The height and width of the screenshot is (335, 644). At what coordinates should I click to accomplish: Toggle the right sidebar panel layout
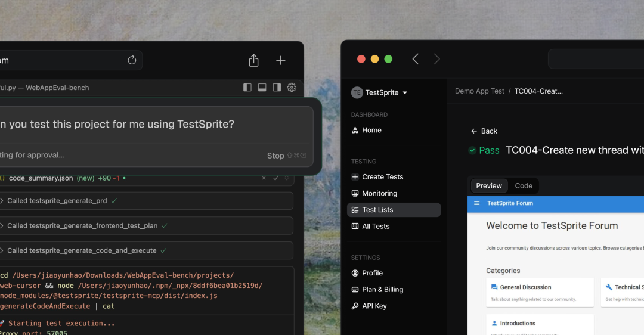(277, 88)
